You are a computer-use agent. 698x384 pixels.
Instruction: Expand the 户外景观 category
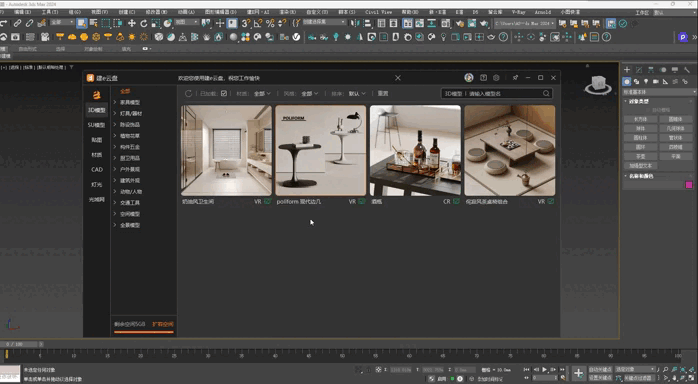pyautogui.click(x=114, y=170)
